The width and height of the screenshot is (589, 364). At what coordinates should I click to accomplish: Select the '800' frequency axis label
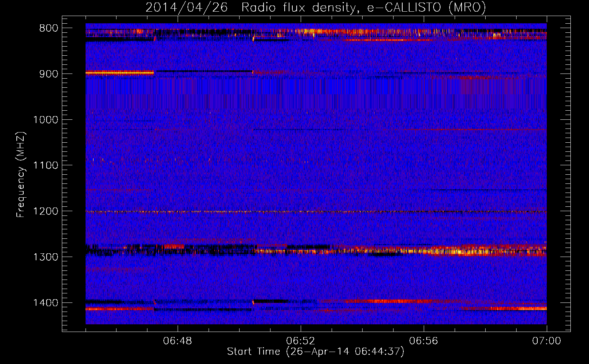(x=49, y=28)
